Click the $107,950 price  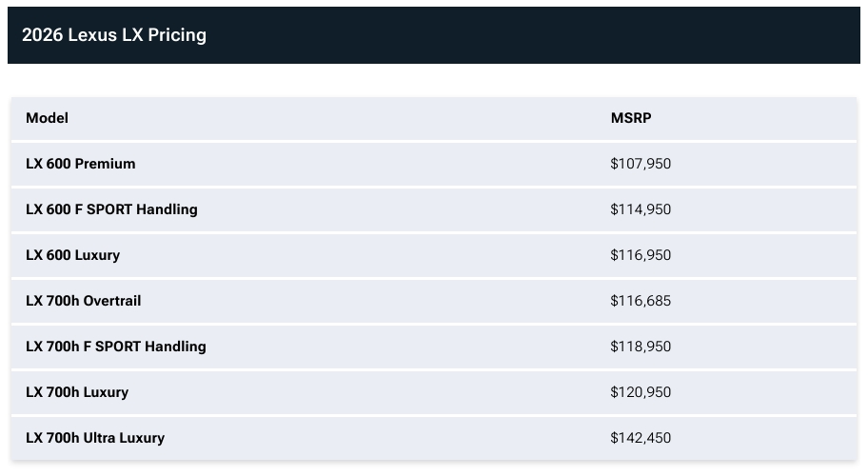coord(641,164)
